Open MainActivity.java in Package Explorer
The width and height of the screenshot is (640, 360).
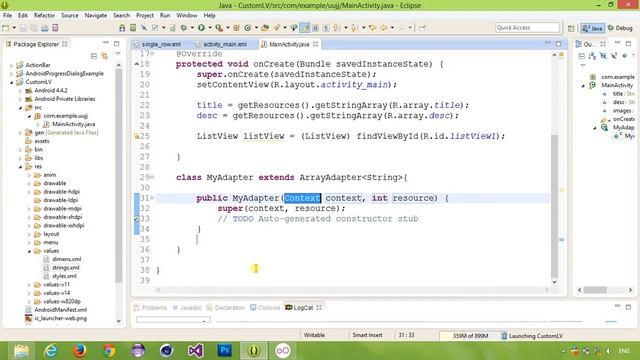point(73,124)
